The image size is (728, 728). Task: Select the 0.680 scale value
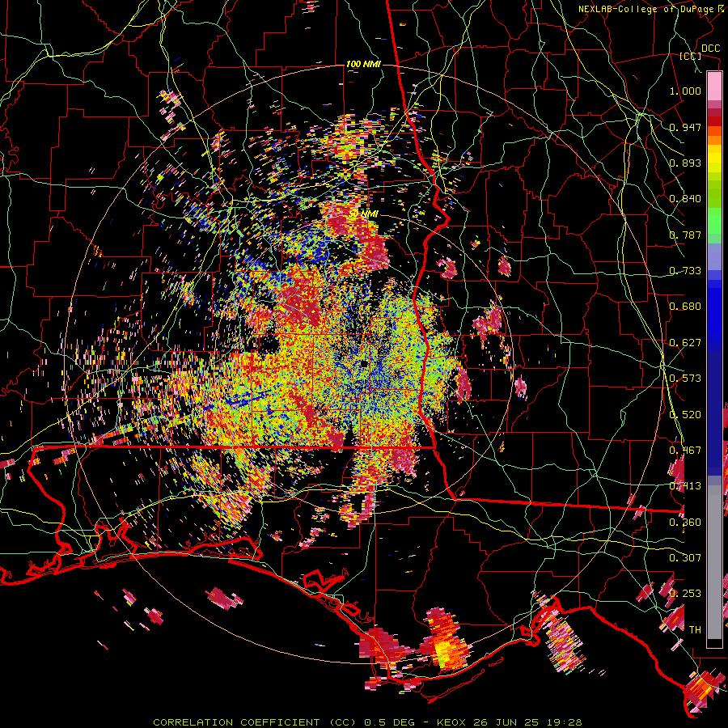(685, 307)
